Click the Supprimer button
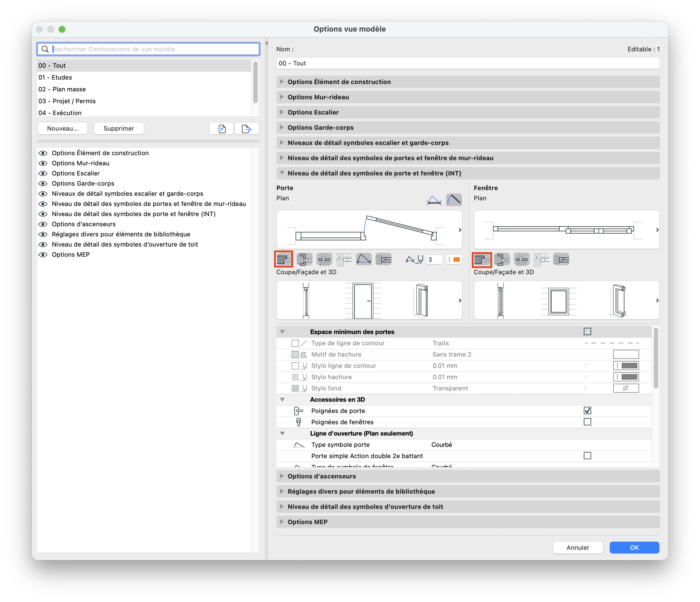Viewport: 700px width, 602px height. click(118, 128)
